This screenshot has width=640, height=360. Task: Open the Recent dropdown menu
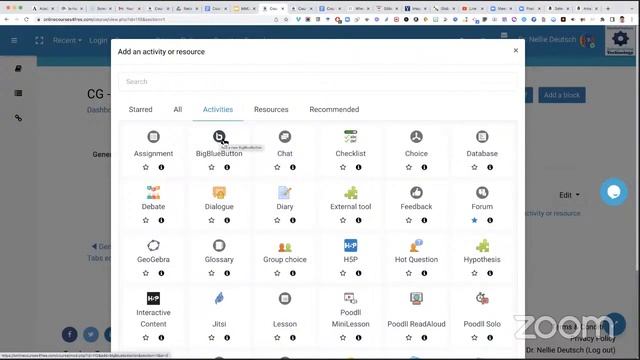click(67, 40)
